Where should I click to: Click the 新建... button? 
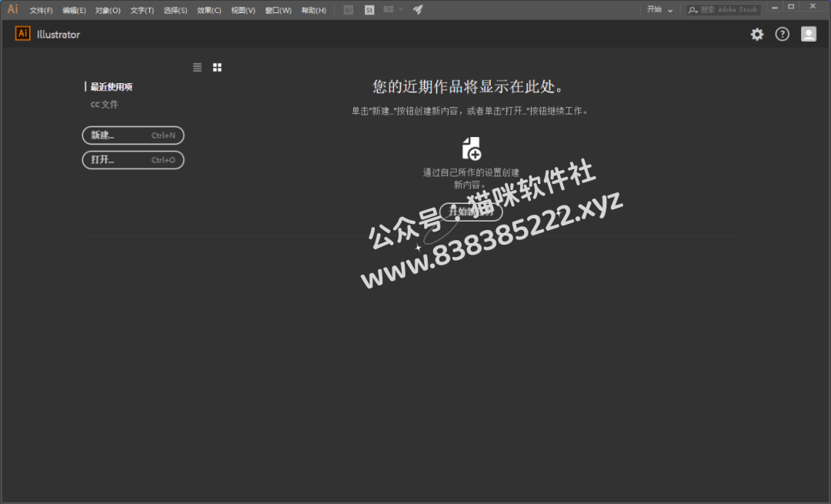pyautogui.click(x=133, y=135)
